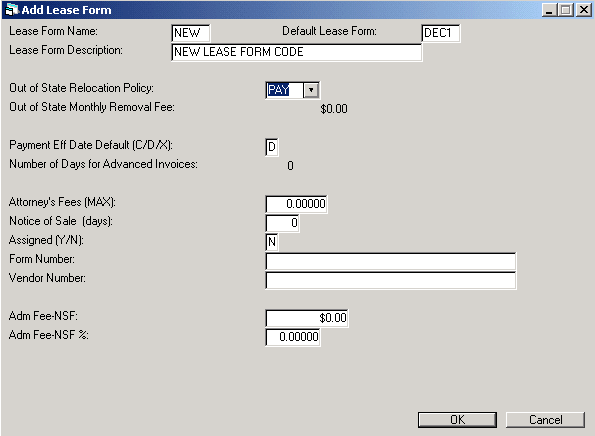595x436 pixels.
Task: Click the Form Number text box
Action: coord(390,261)
